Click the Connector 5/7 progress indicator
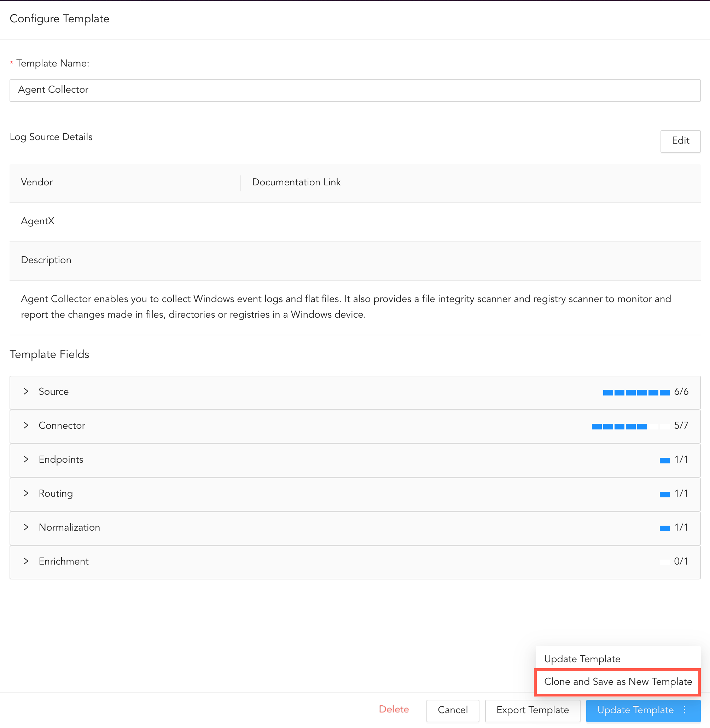710x728 pixels. coord(630,426)
